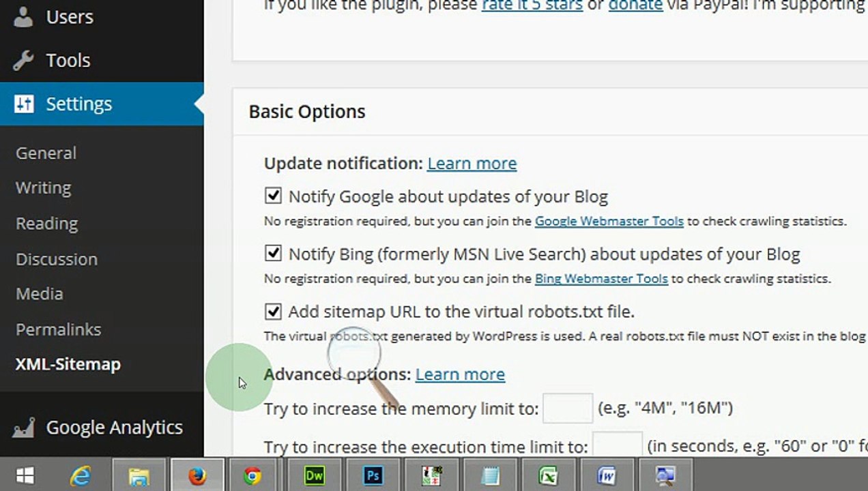Open the Settings menu label
The height and width of the screenshot is (491, 868).
click(x=79, y=104)
